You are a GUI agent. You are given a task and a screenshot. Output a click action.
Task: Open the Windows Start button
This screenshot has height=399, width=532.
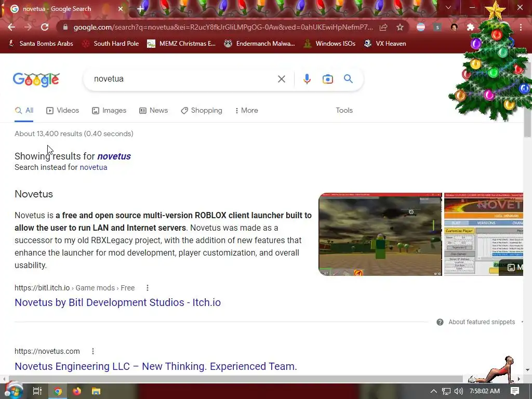(14, 391)
